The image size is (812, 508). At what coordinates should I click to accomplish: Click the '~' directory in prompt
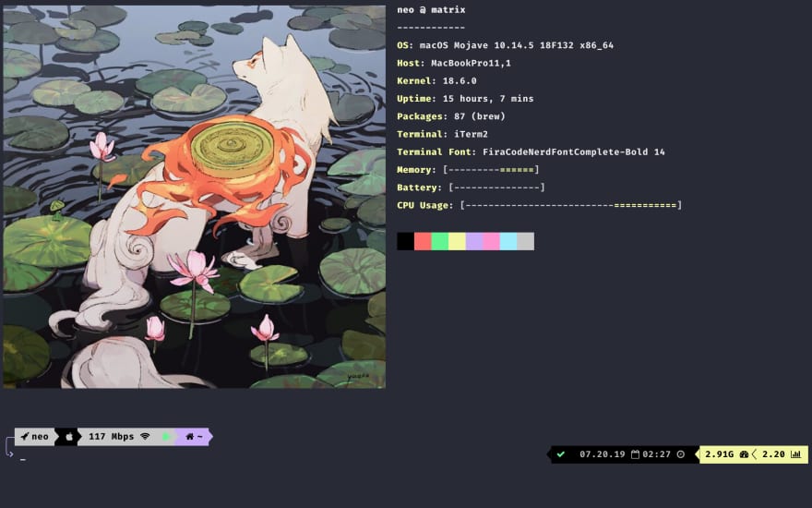(200, 437)
